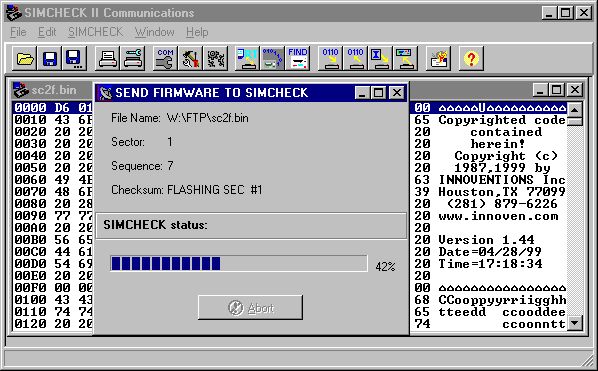Image resolution: width=598 pixels, height=371 pixels.
Task: Close the Send Firmware dialog
Action: tap(397, 93)
